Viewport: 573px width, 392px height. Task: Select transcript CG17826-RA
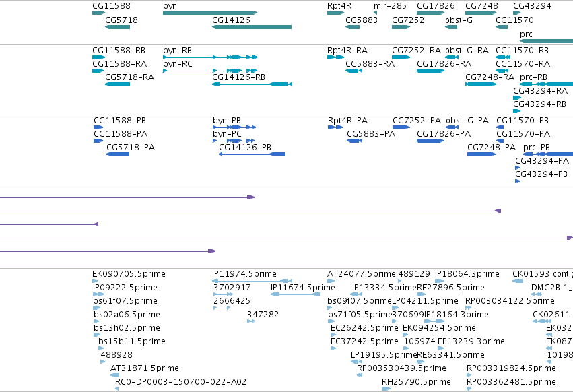point(444,64)
